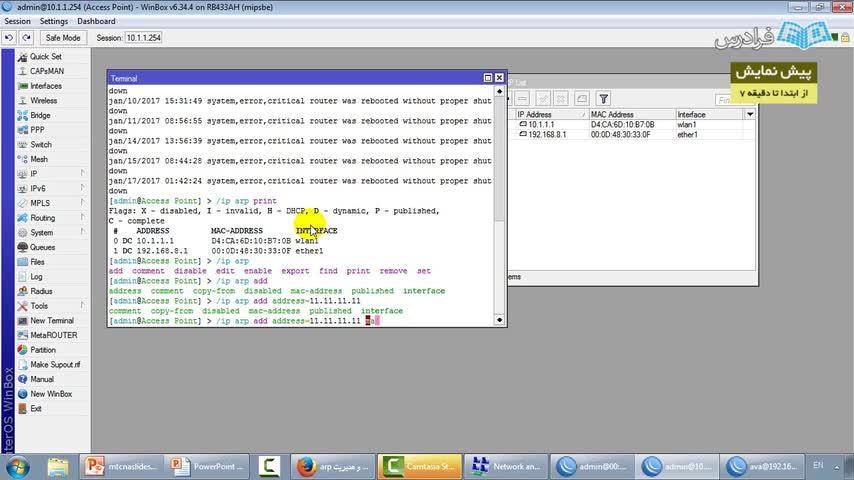854x480 pixels.
Task: Expand the IPv6 submenu
Action: tap(38, 189)
